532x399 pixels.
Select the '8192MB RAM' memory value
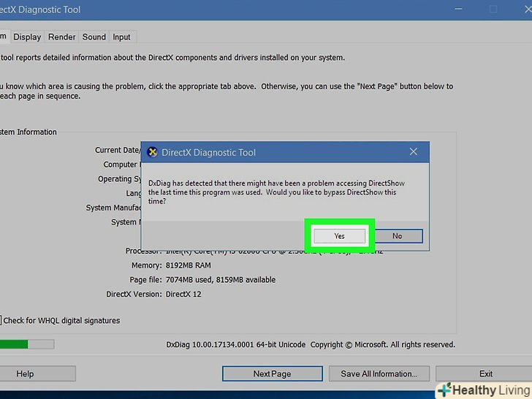pos(188,265)
